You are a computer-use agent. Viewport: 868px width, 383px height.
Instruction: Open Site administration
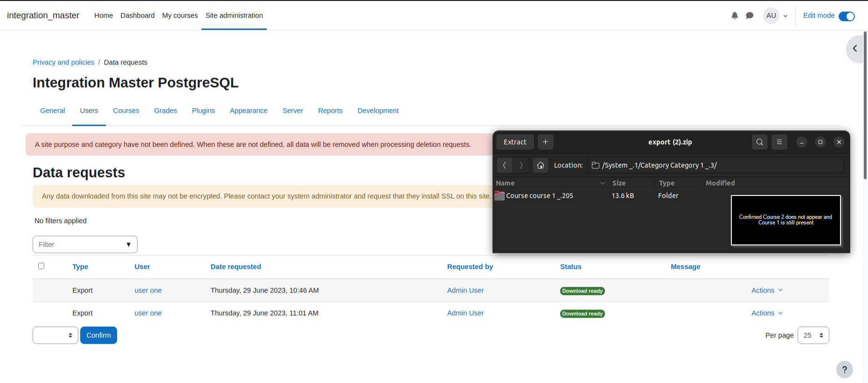tap(234, 15)
